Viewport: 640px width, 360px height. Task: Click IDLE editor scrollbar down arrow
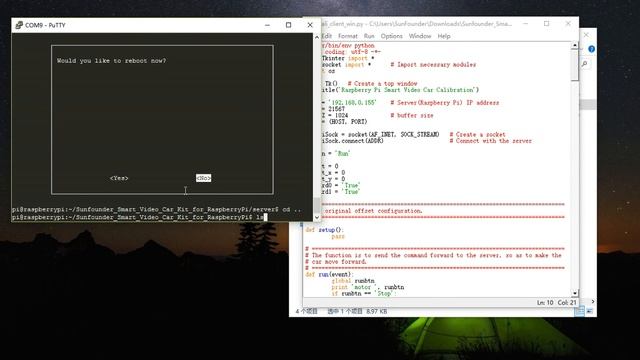[575, 293]
